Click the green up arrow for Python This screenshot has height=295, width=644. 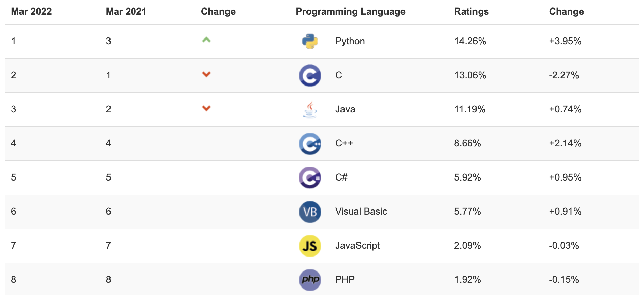[206, 40]
